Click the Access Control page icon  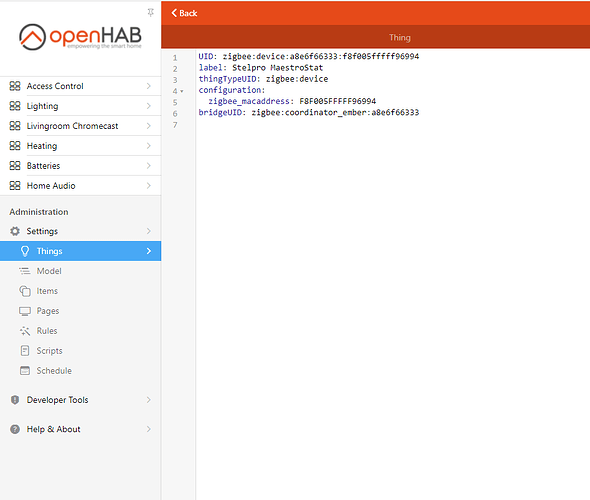click(x=15, y=86)
